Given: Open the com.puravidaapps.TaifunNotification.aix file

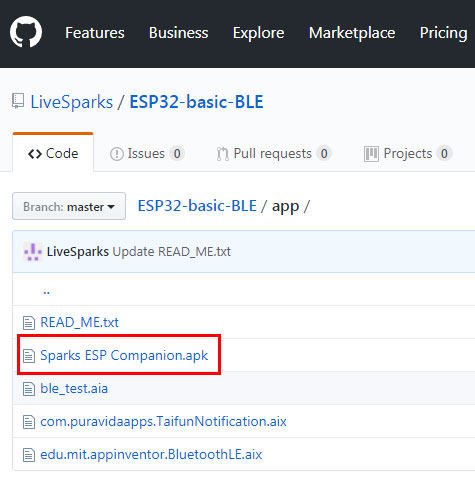Looking at the screenshot, I should [163, 421].
